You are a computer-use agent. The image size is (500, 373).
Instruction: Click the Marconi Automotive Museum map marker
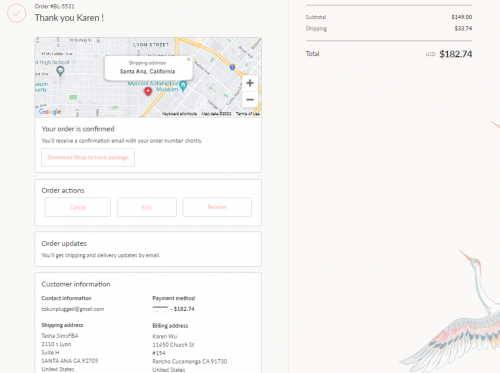coord(183,86)
